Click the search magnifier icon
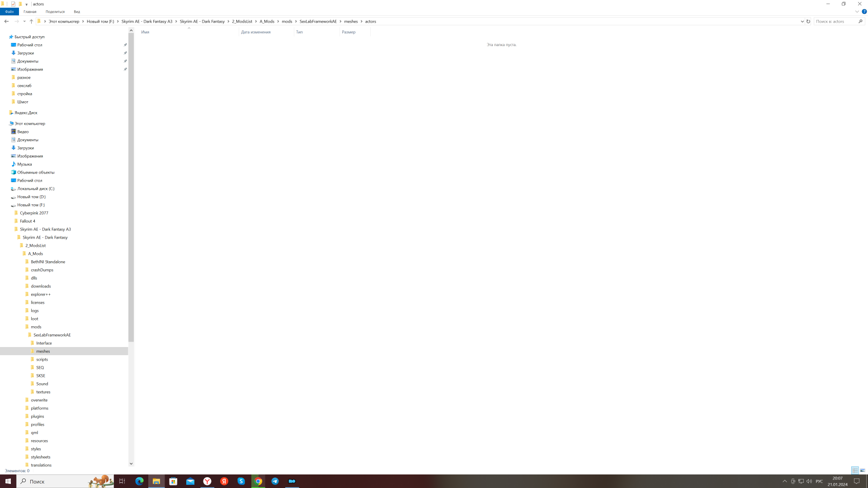 860,21
